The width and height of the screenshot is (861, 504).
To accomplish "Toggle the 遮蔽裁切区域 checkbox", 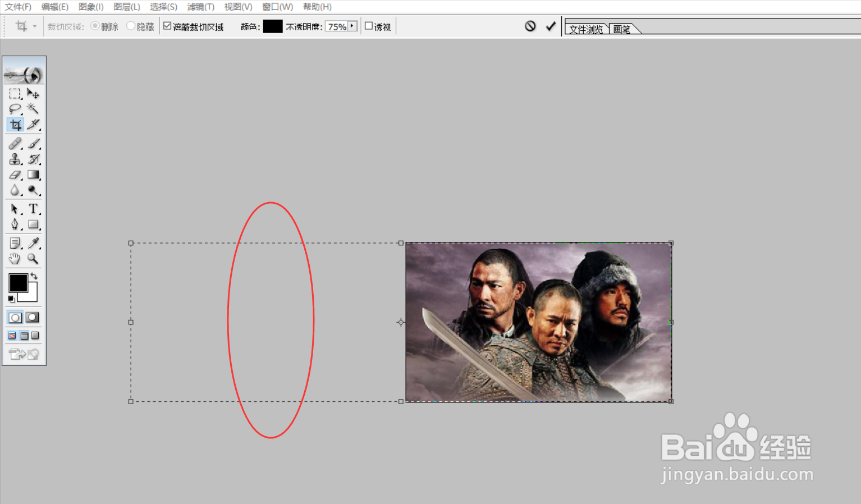I will coord(167,26).
